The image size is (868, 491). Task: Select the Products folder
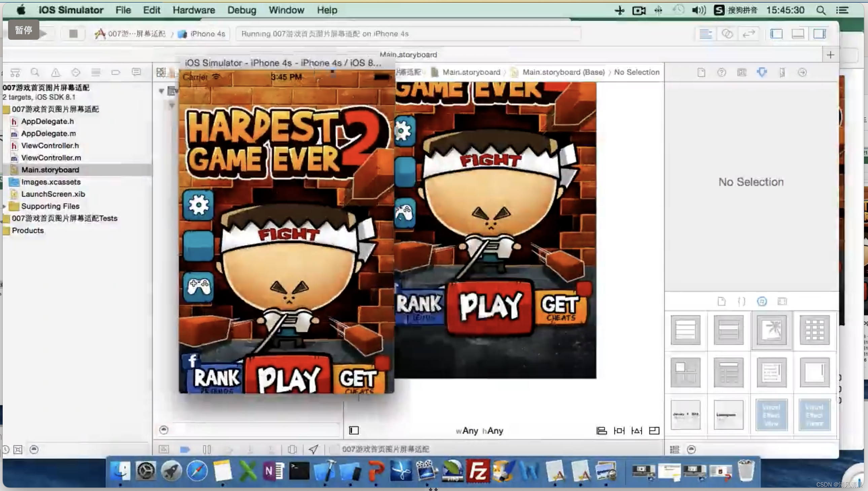pyautogui.click(x=28, y=231)
